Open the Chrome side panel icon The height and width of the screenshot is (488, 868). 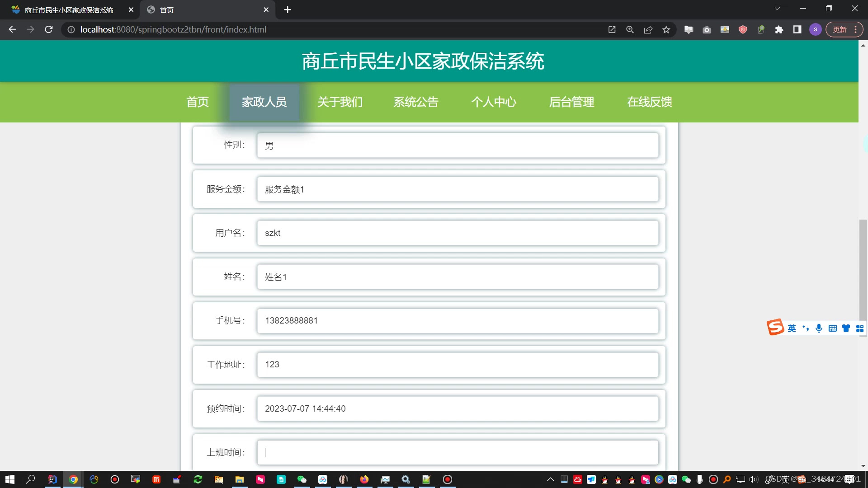coord(797,30)
